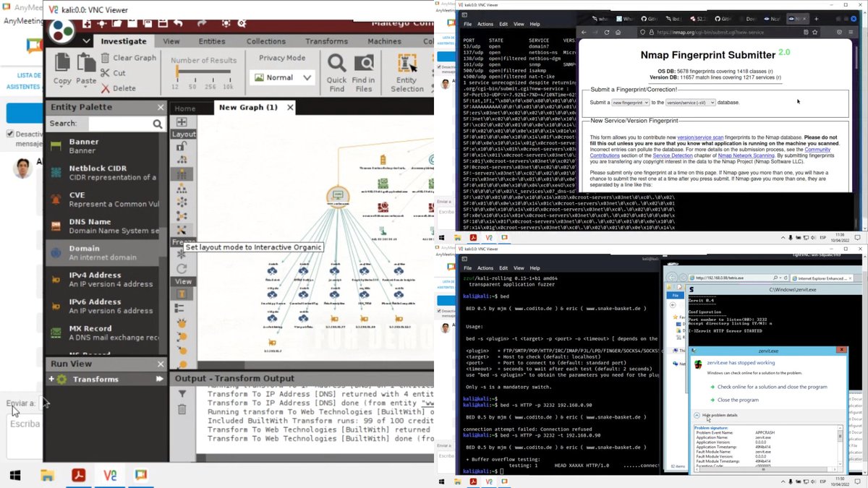Click the run-all arrows beside Transforms
868x488 pixels.
click(x=159, y=379)
